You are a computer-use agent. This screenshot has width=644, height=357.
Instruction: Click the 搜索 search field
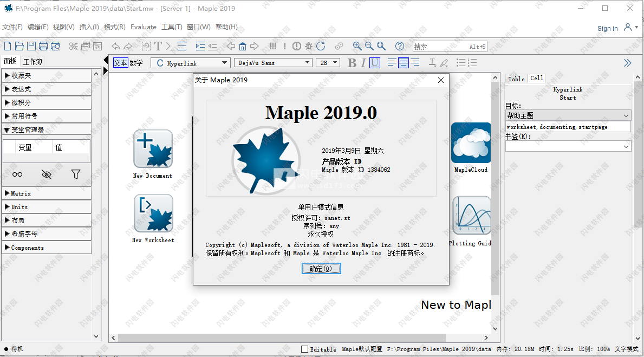click(450, 47)
